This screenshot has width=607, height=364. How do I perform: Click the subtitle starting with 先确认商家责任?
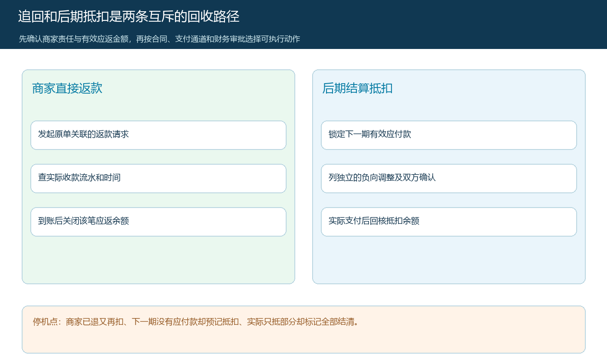coord(160,39)
